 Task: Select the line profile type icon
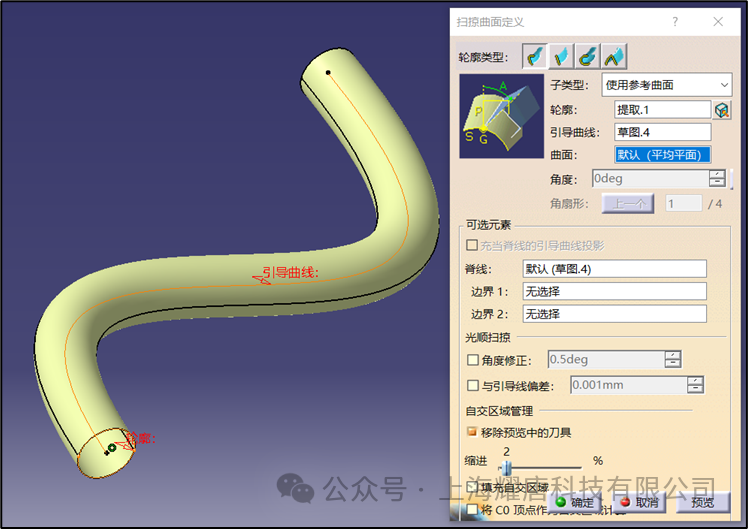(x=561, y=57)
